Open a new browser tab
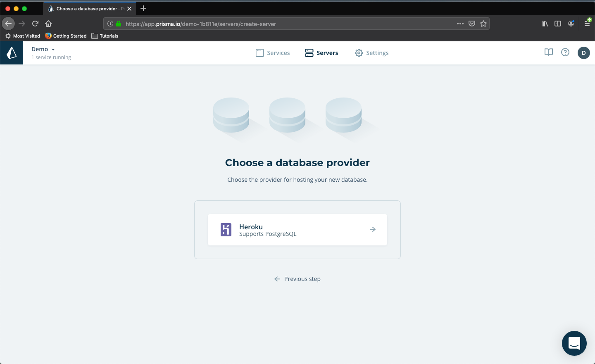Image resolution: width=595 pixels, height=364 pixels. [x=143, y=8]
